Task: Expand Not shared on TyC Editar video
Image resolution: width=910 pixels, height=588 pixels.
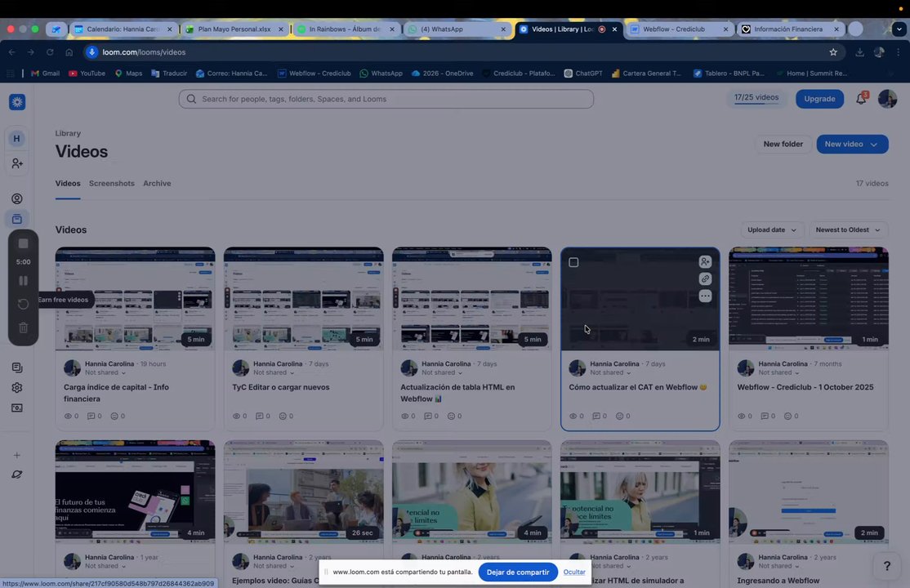Action: [274, 372]
